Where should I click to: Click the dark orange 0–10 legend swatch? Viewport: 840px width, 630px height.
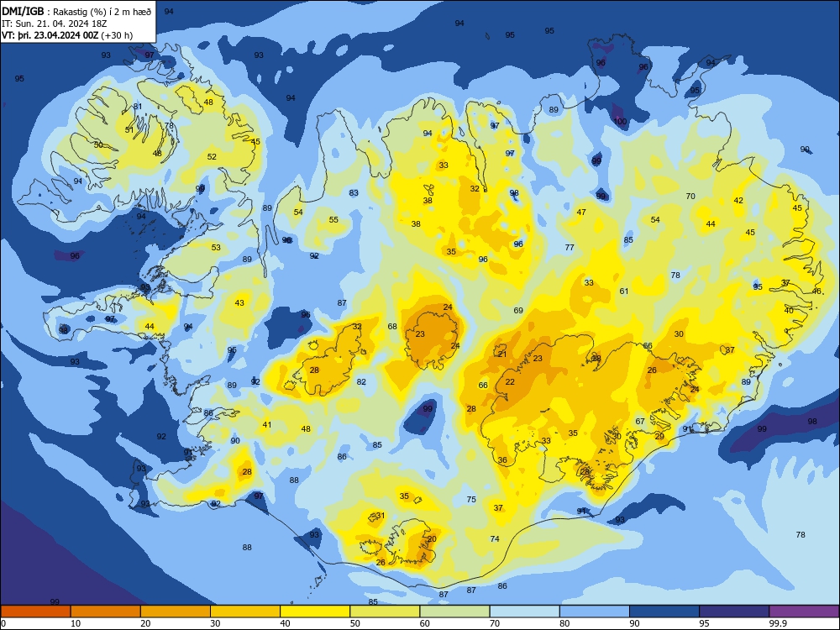[35, 612]
